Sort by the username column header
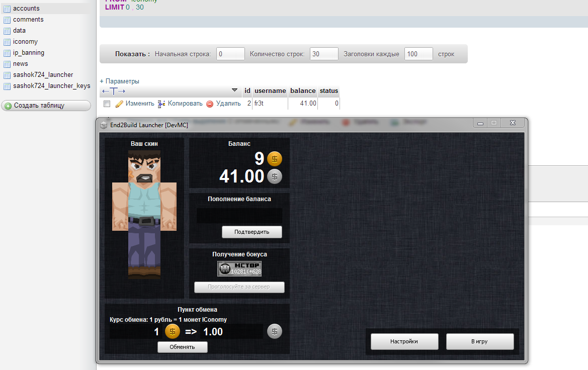588x370 pixels. coord(270,90)
